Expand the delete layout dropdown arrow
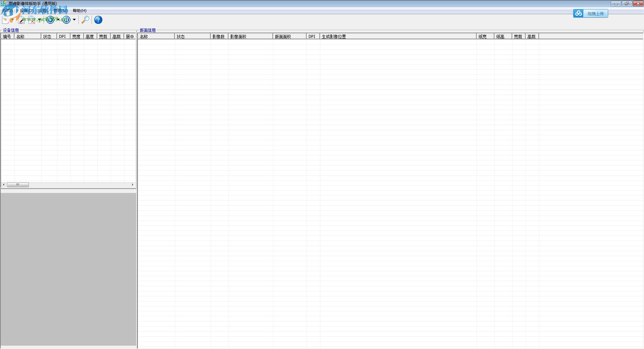 pyautogui.click(x=40, y=19)
